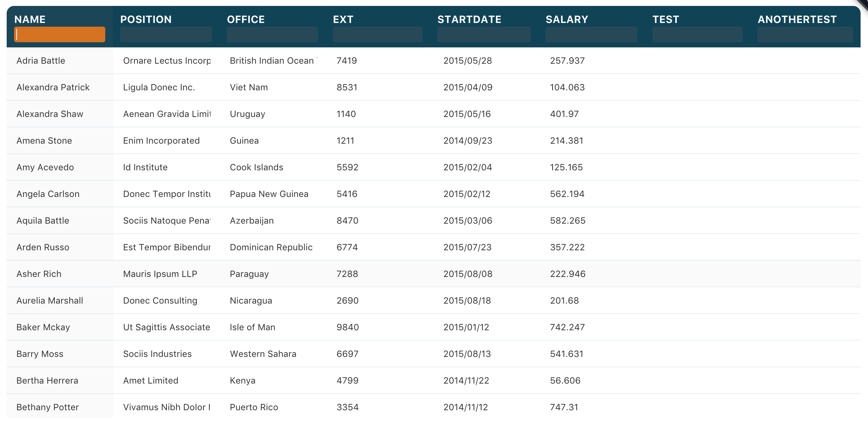This screenshot has width=868, height=428.
Task: Click the Asher Rich row name
Action: coord(39,274)
